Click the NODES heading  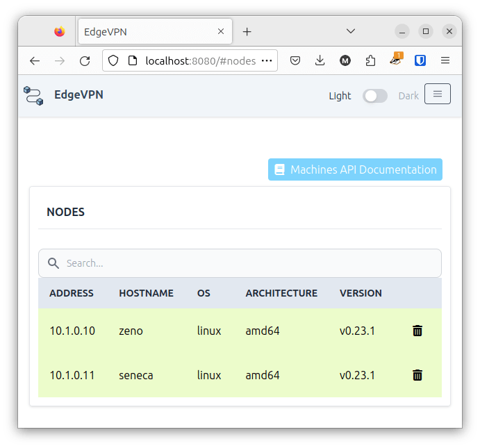pyautogui.click(x=65, y=212)
